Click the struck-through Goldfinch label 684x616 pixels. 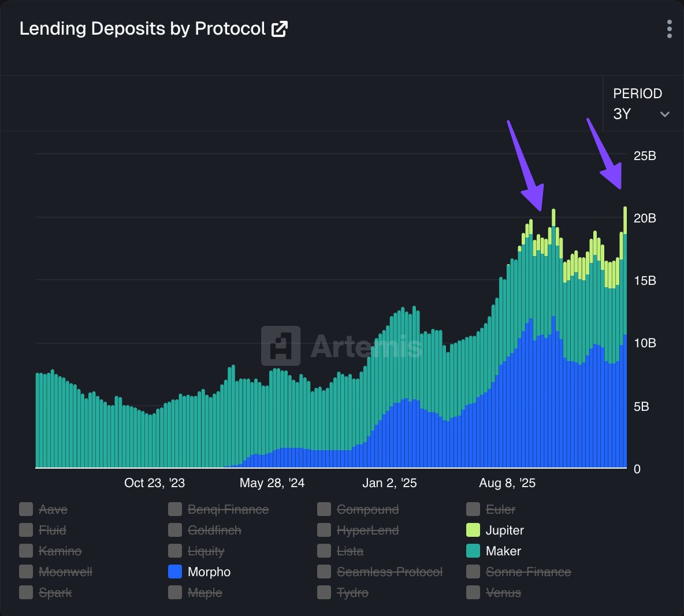tap(214, 530)
